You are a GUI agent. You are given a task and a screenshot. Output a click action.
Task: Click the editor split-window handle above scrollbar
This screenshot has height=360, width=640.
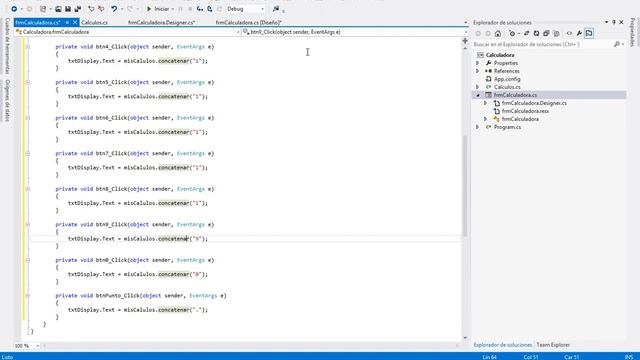coord(465,40)
